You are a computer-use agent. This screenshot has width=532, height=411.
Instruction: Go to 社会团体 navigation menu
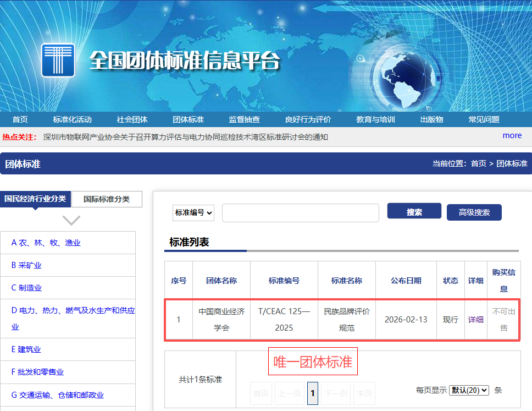(x=132, y=119)
